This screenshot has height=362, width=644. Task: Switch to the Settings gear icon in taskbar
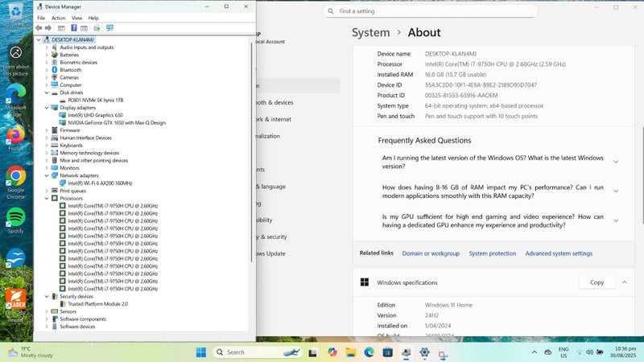tap(424, 352)
